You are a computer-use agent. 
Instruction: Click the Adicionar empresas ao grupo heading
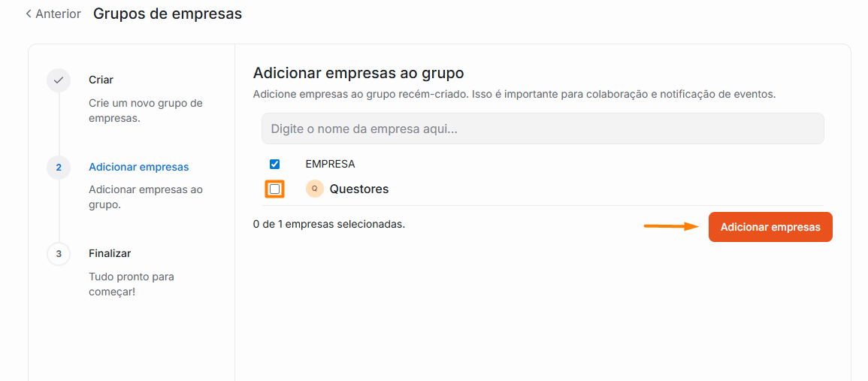[358, 73]
